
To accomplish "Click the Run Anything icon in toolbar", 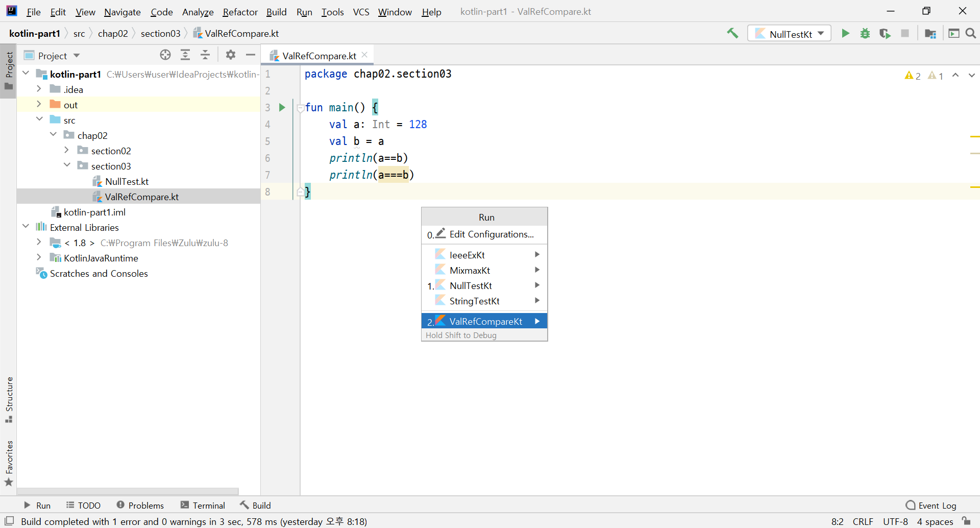I will pyautogui.click(x=953, y=33).
